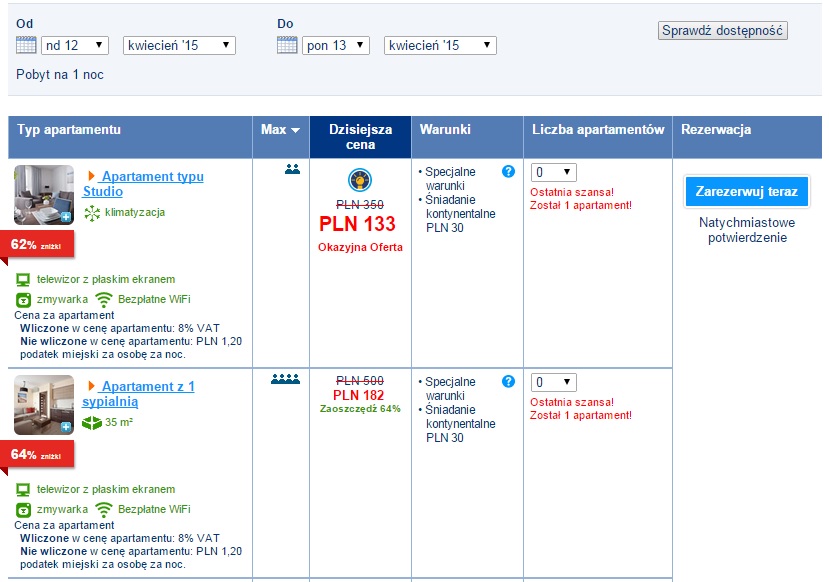829x582 pixels.
Task: Open the 1-bedroom apartment photo thumbnail
Action: (44, 405)
